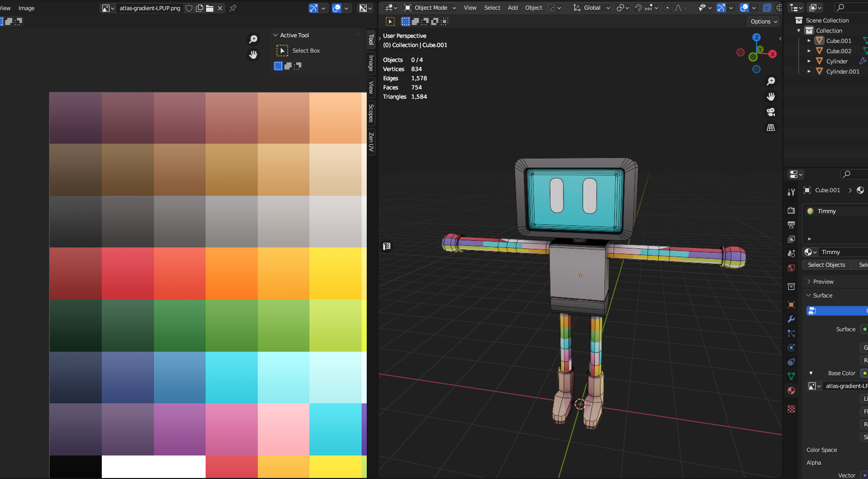
Task: Expand the Preview panel in material properties
Action: tap(823, 282)
